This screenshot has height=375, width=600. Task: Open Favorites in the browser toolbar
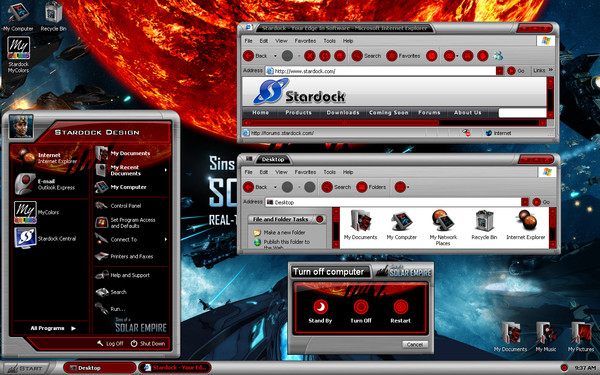(x=403, y=56)
